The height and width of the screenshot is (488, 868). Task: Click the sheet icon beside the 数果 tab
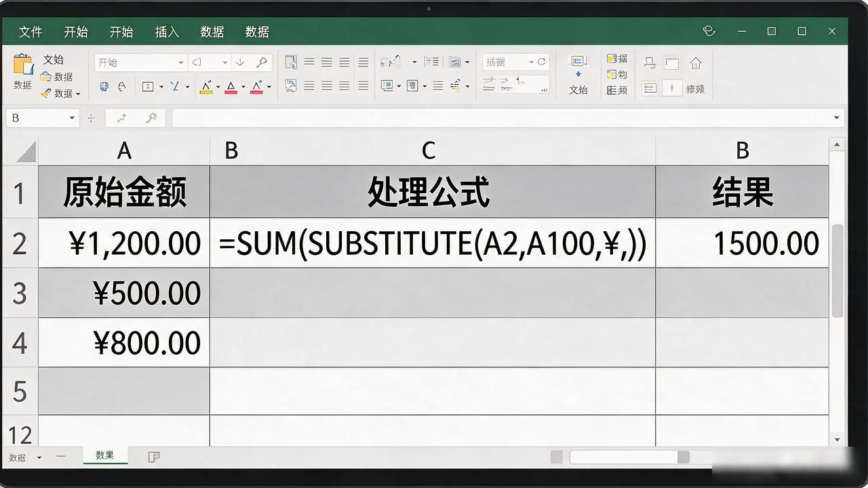pyautogui.click(x=154, y=457)
